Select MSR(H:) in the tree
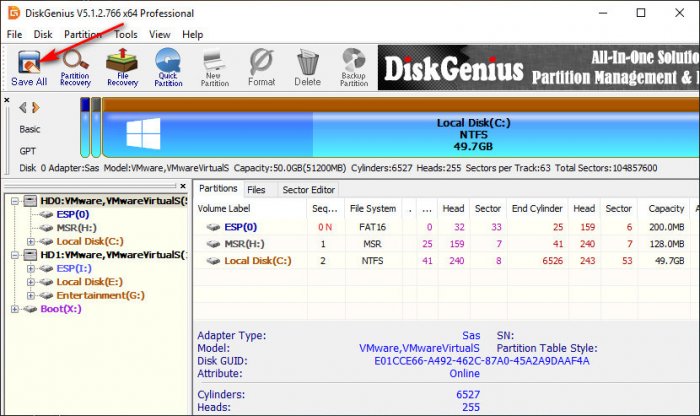700x416 pixels. 76,228
